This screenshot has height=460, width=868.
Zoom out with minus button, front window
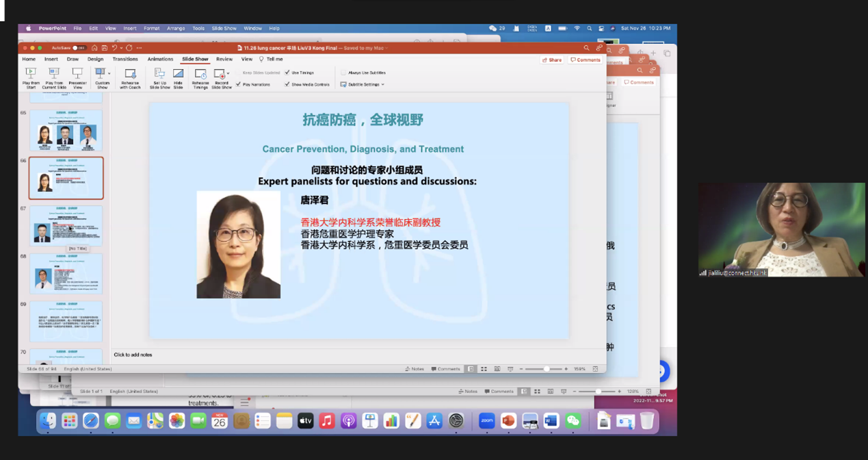[521, 369]
